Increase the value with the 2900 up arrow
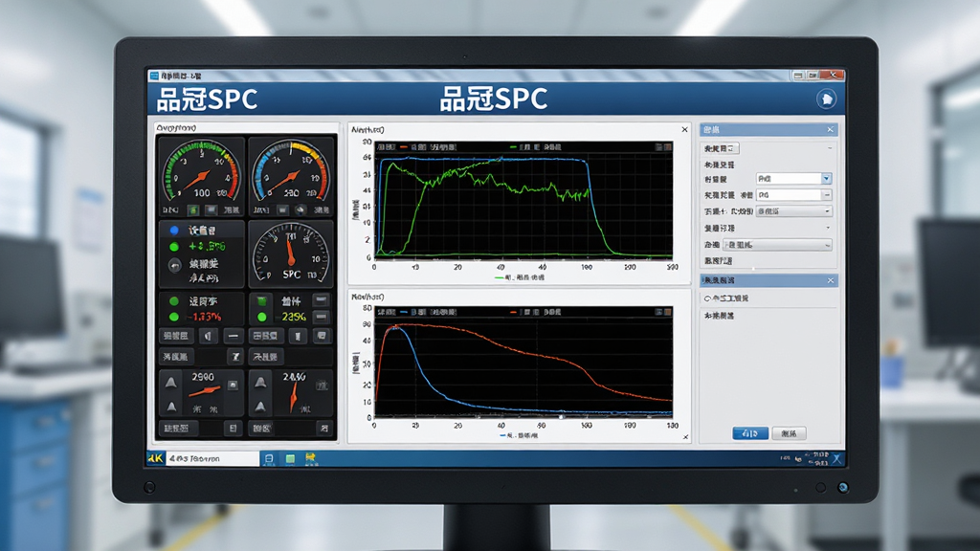Image resolution: width=980 pixels, height=551 pixels. 170,383
